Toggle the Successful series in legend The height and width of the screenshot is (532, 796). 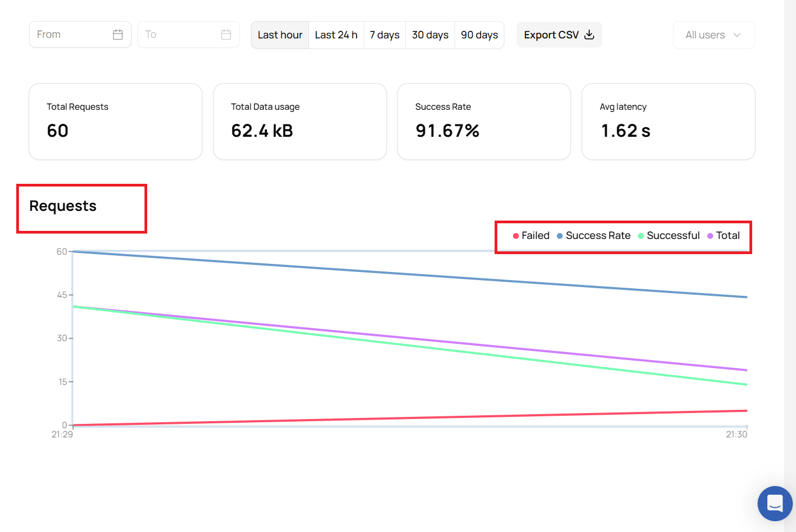click(x=669, y=236)
